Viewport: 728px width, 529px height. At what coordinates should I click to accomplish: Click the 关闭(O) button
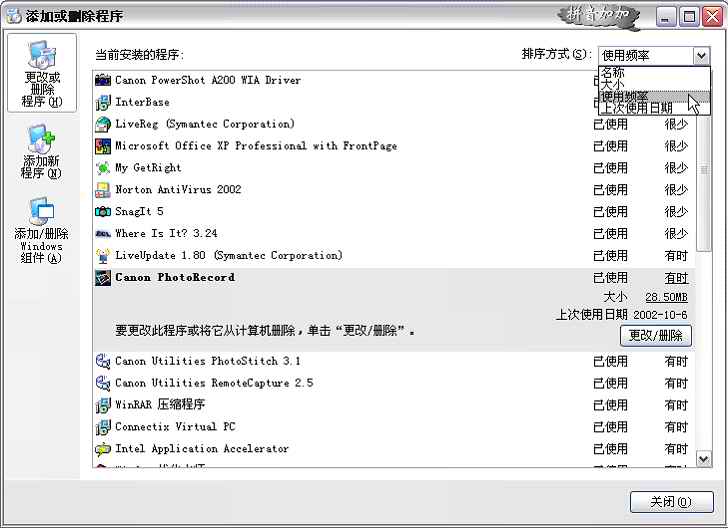pos(671,502)
